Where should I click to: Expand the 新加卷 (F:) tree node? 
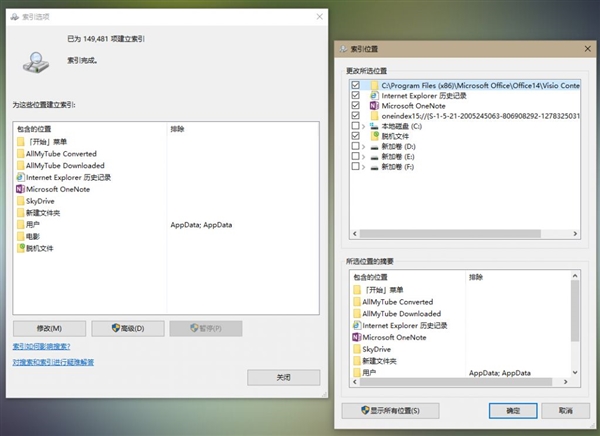pyautogui.click(x=364, y=167)
